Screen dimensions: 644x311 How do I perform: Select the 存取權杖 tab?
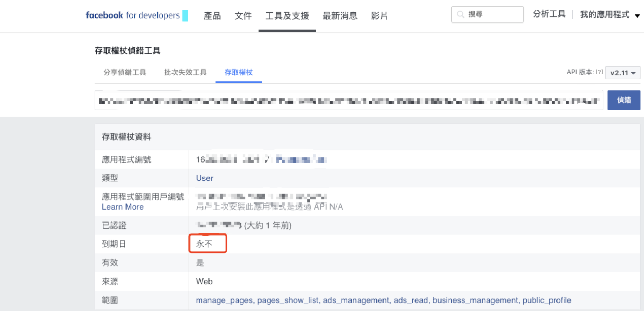239,72
